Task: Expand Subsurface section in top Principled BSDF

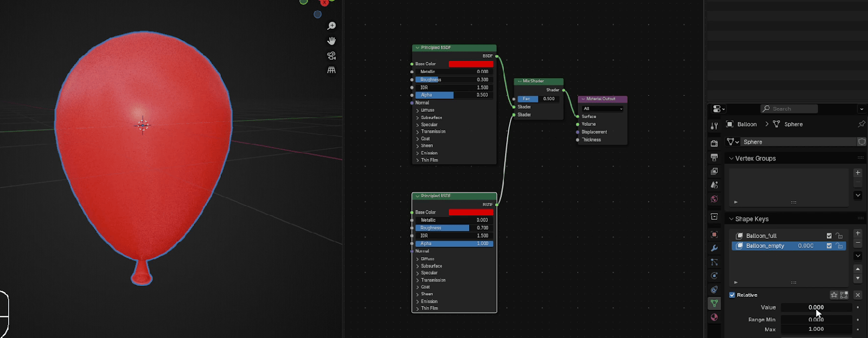Action: coord(431,117)
